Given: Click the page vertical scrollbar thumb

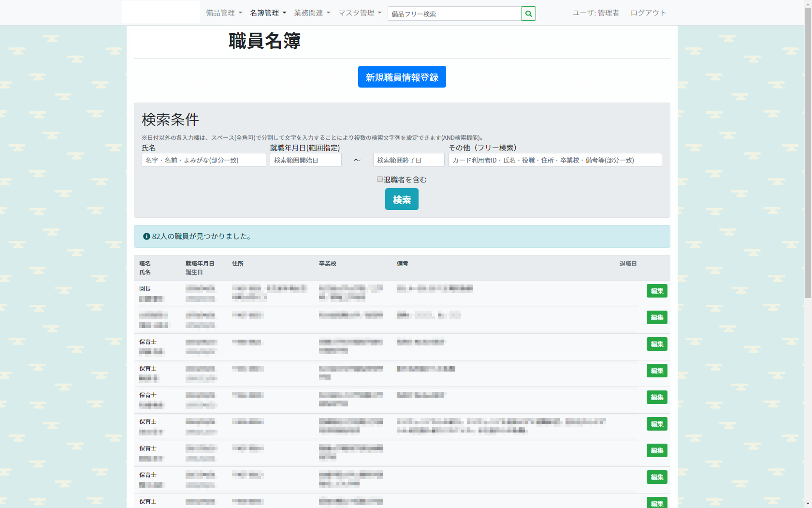Looking at the screenshot, I should [808, 153].
